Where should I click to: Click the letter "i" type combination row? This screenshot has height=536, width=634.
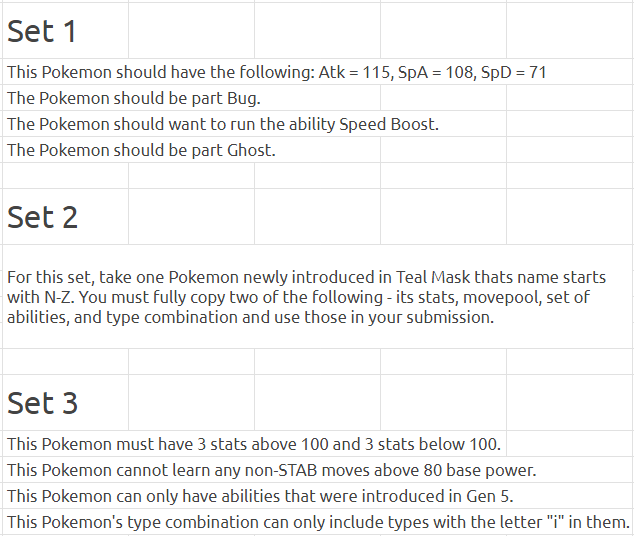click(318, 521)
